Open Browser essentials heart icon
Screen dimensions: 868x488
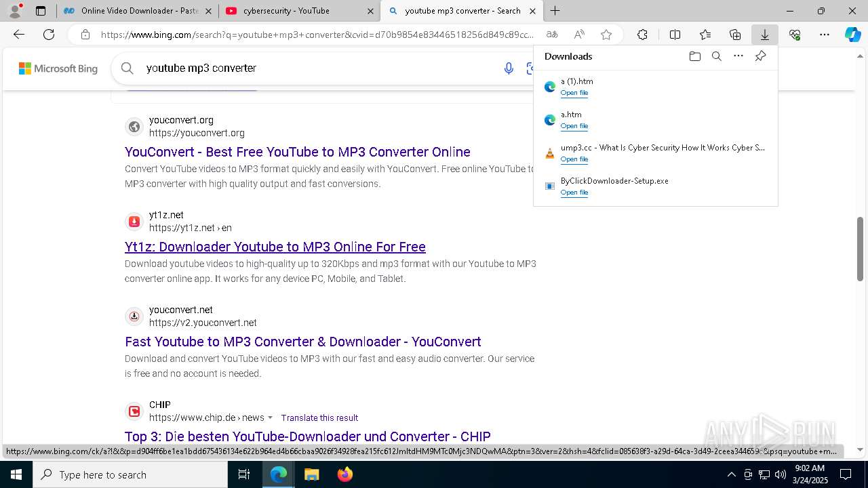click(x=795, y=35)
